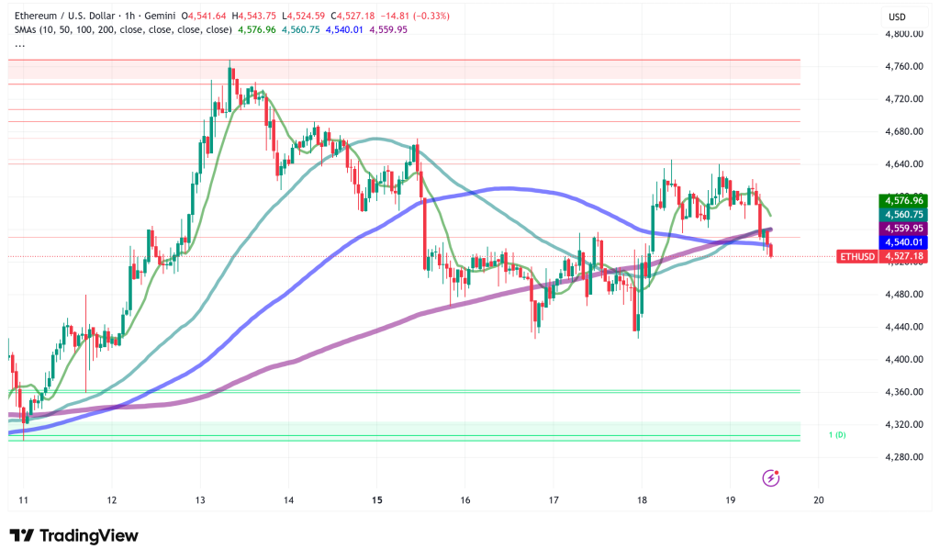Click the low value L4,524.59

303,16
